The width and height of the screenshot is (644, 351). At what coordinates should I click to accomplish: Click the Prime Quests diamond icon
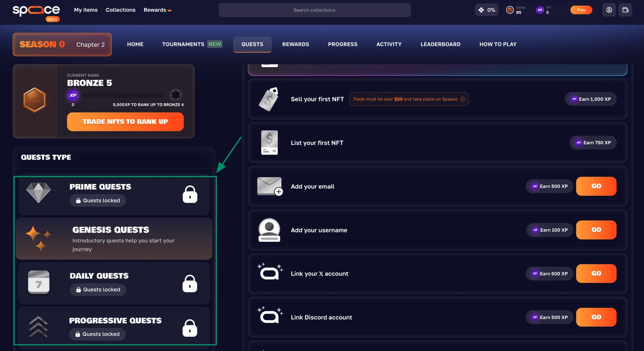coord(39,193)
